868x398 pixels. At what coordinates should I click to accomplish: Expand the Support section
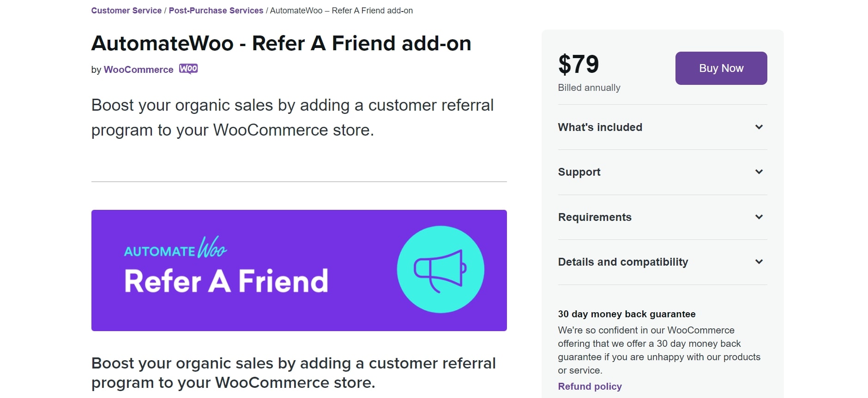point(663,172)
